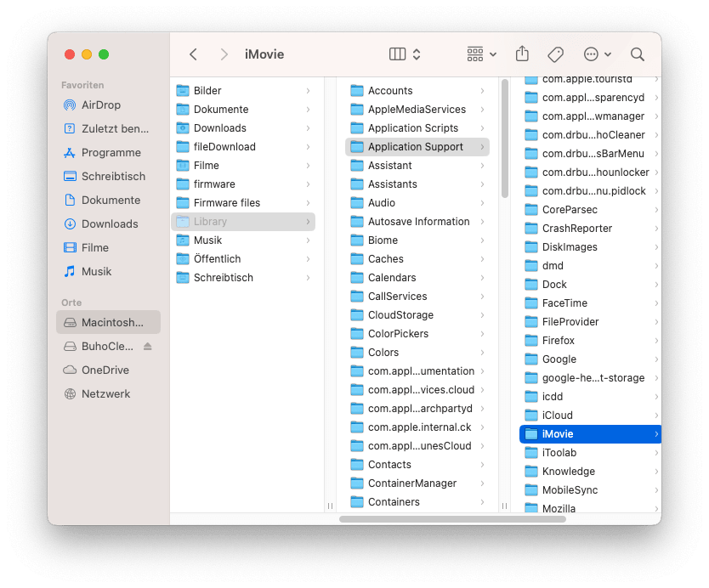Select the firmware folder
This screenshot has width=709, height=588.
243,184
